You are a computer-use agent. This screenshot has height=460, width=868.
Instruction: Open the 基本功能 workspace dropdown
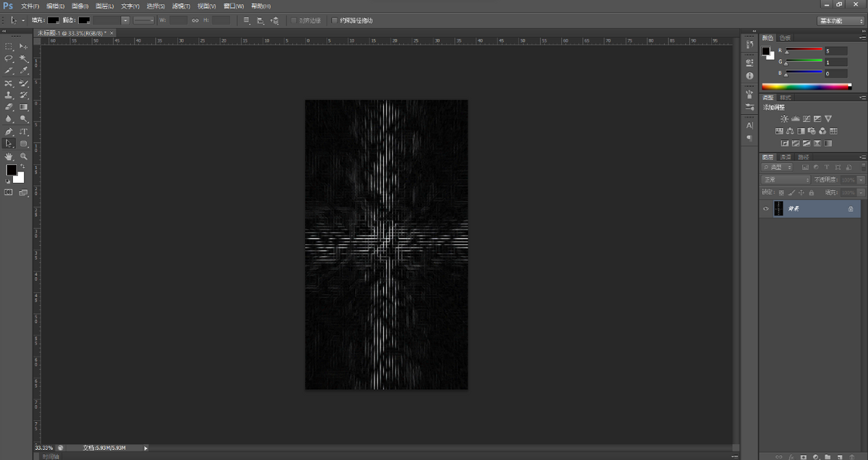[x=841, y=21]
